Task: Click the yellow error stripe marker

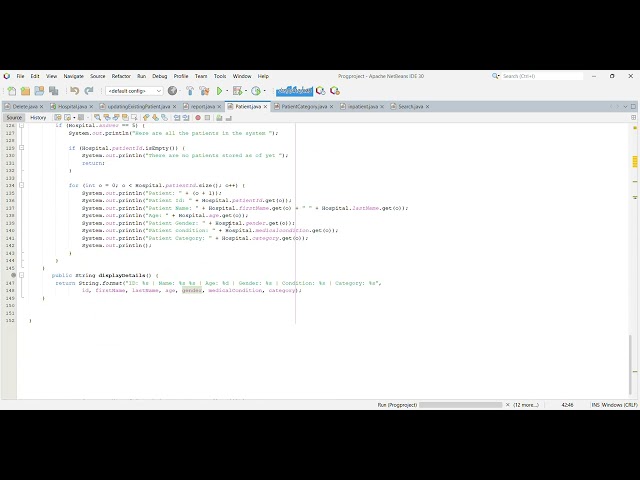Action: click(635, 162)
